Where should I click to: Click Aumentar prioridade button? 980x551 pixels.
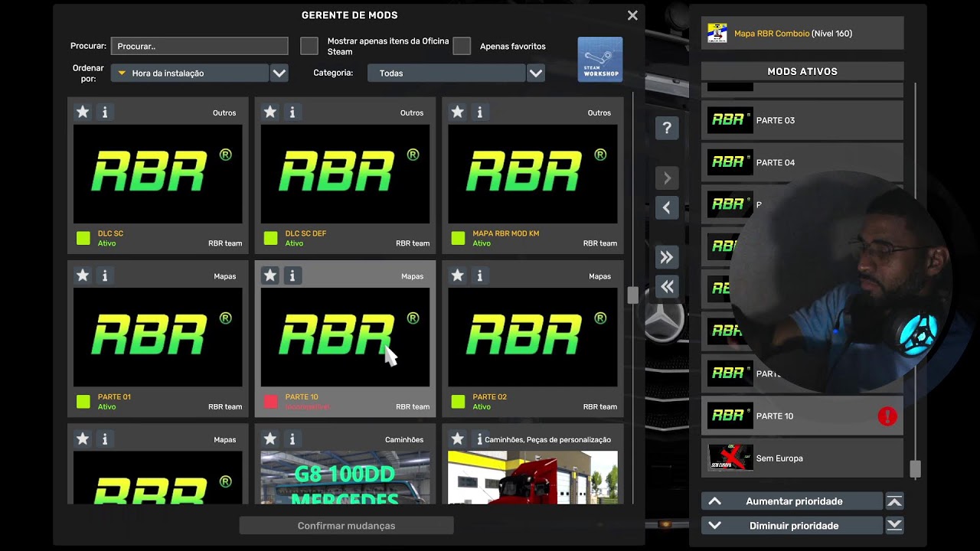792,501
